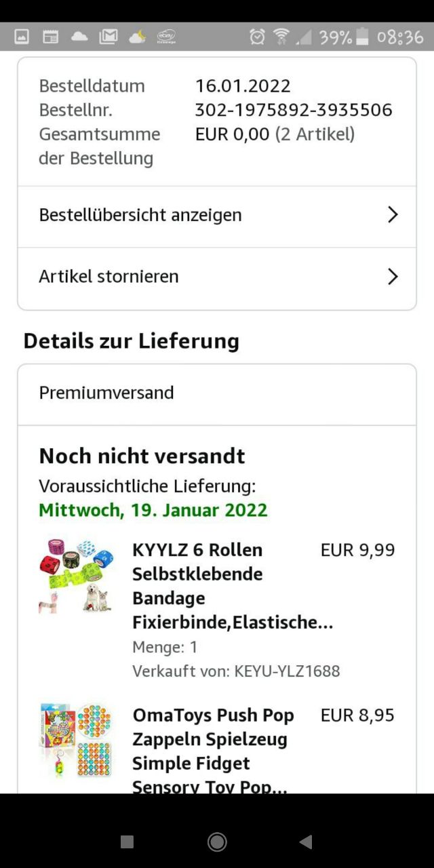Expand the Bestellübersicht anzeigen chevron
Image resolution: width=434 pixels, height=868 pixels.
tap(392, 215)
